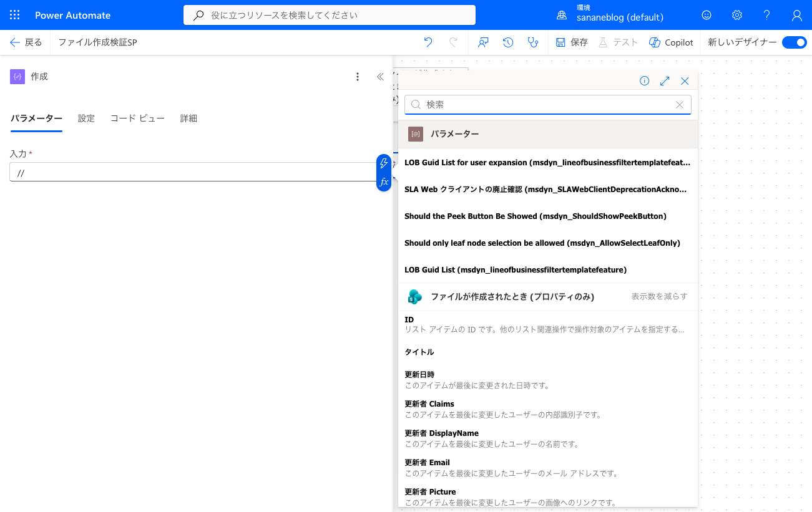
Task: Close the dynamic content popup
Action: click(x=685, y=81)
